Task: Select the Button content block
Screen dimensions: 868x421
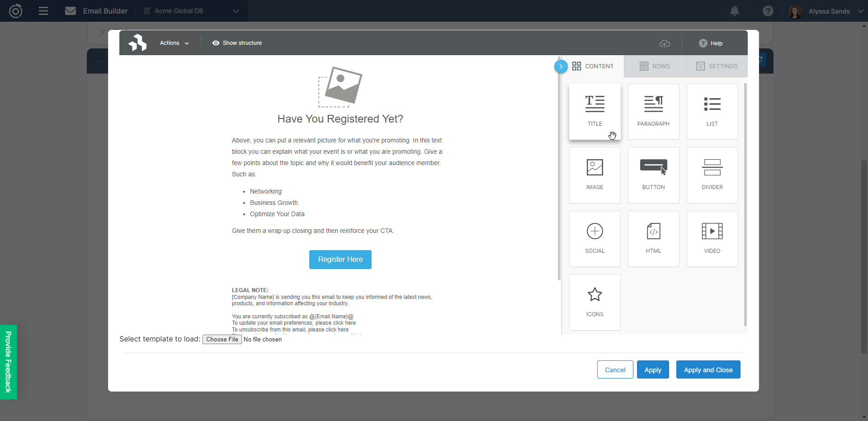Action: [x=653, y=175]
